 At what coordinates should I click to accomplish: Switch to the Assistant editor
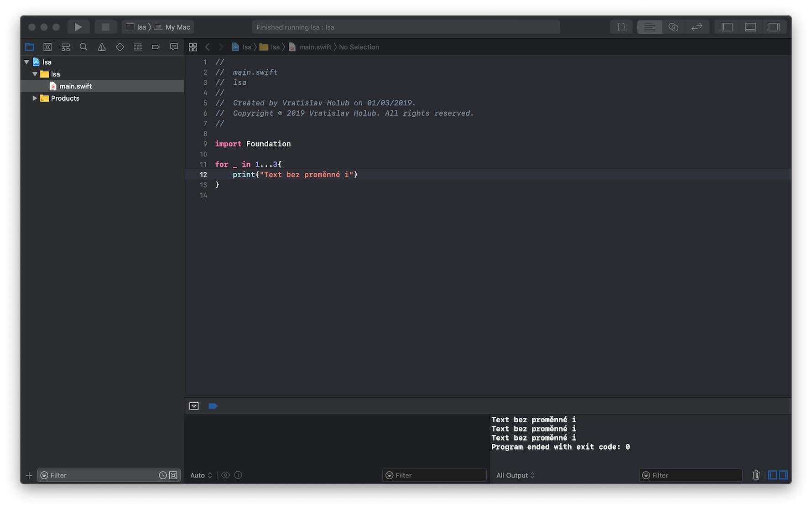click(673, 27)
